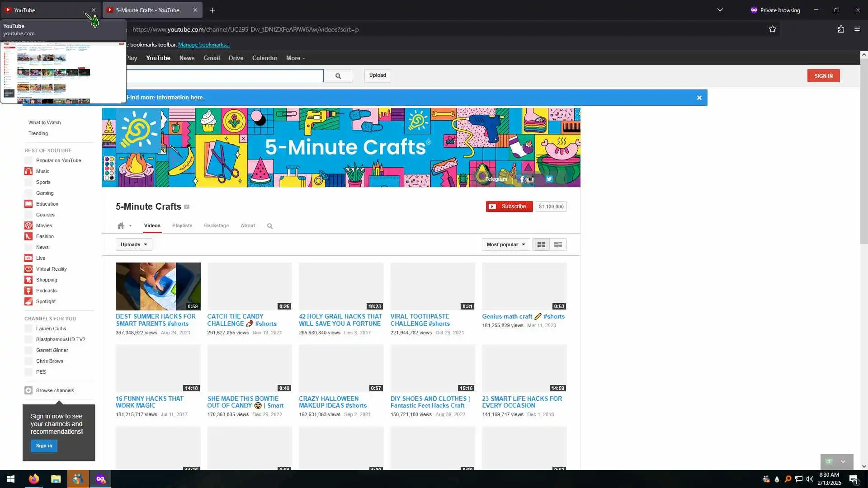
Task: Open the About tab
Action: tap(247, 226)
